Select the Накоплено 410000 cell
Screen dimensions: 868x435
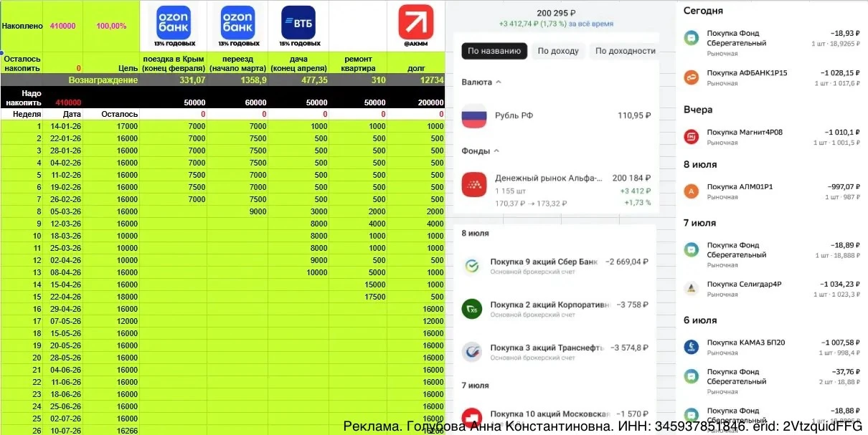[63, 27]
